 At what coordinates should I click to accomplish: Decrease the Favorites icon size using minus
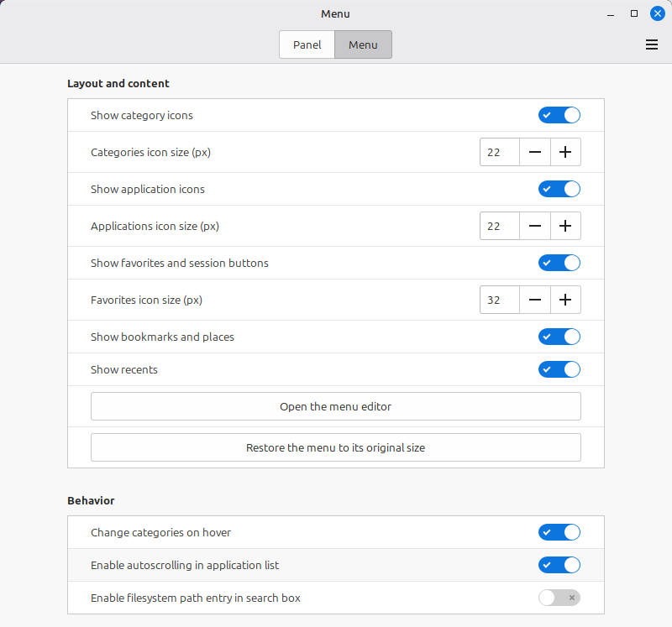535,300
